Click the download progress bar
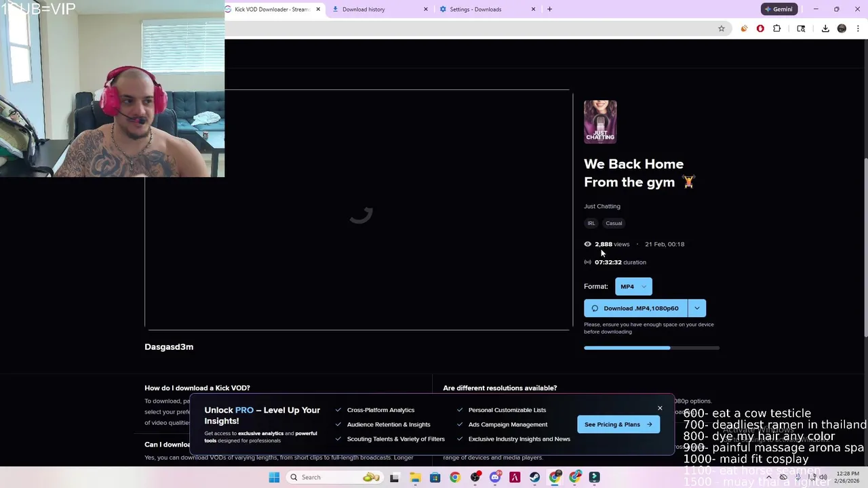This screenshot has height=488, width=868. click(652, 348)
